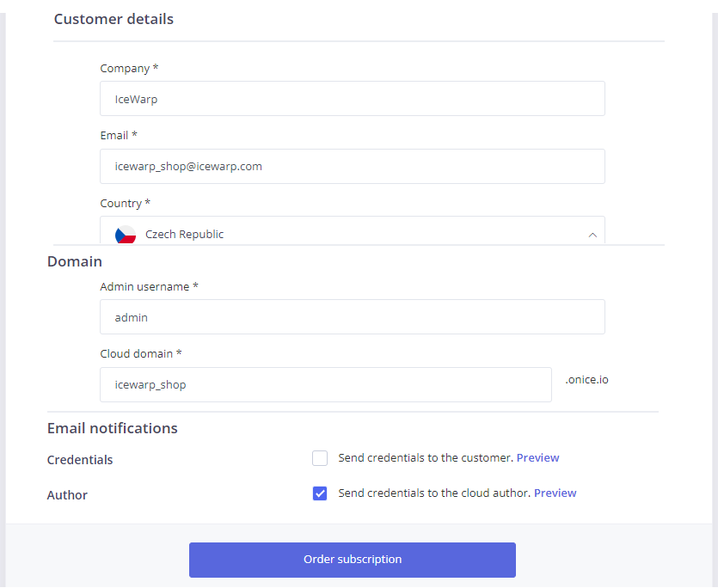Click the Domain section heading
The height and width of the screenshot is (588, 718).
[x=75, y=261]
